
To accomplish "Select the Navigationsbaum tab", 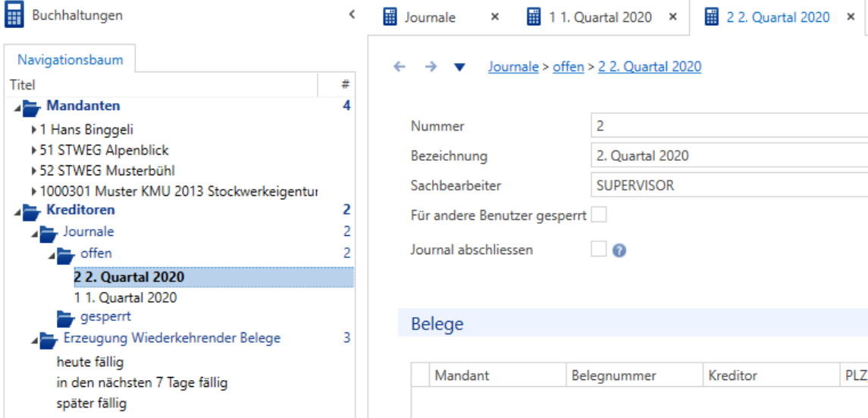I will click(x=70, y=59).
